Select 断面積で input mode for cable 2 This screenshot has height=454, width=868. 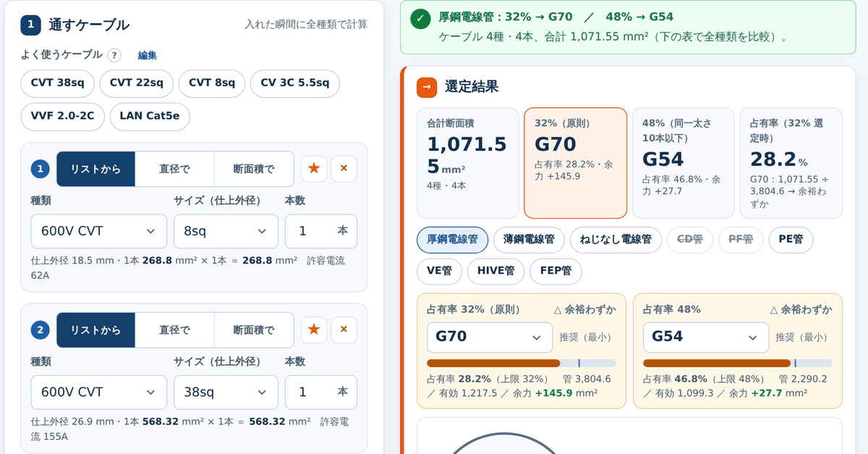pyautogui.click(x=254, y=329)
